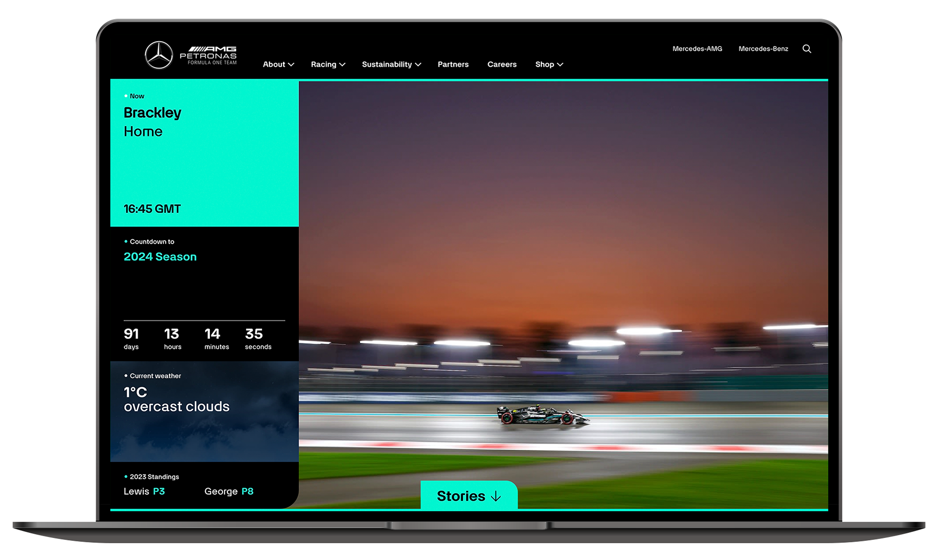Click the current weather card
Viewport: 939px width, 560px height.
pyautogui.click(x=204, y=412)
